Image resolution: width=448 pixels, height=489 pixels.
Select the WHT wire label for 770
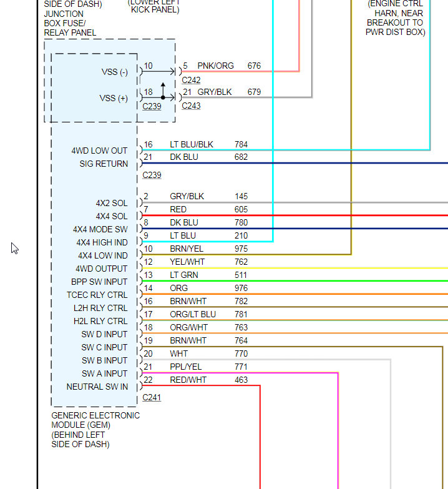pyautogui.click(x=179, y=353)
